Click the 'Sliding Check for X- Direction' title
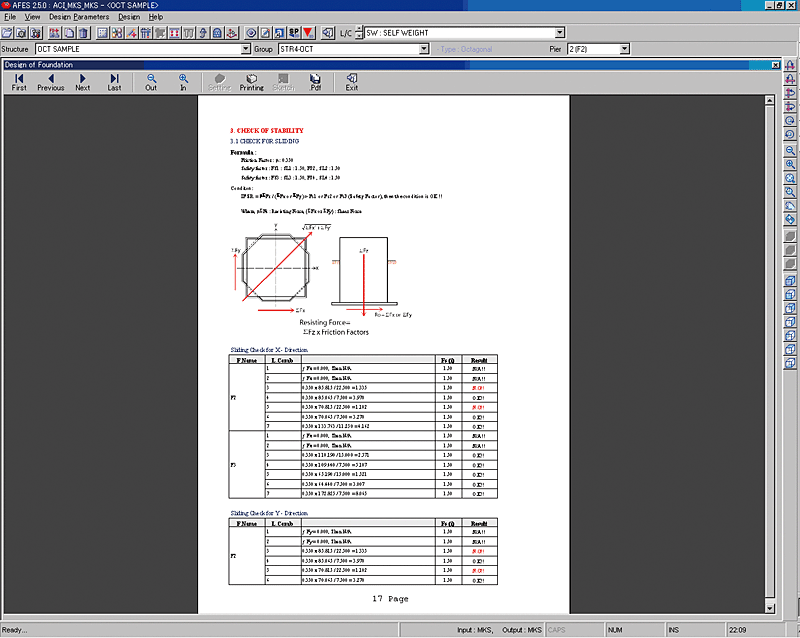 (x=269, y=350)
